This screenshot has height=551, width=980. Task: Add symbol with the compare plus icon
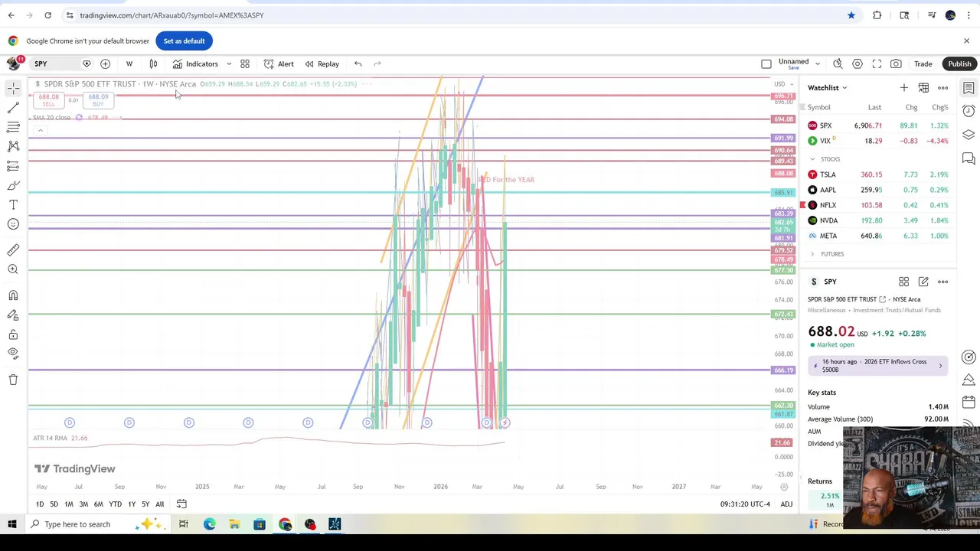click(x=106, y=64)
